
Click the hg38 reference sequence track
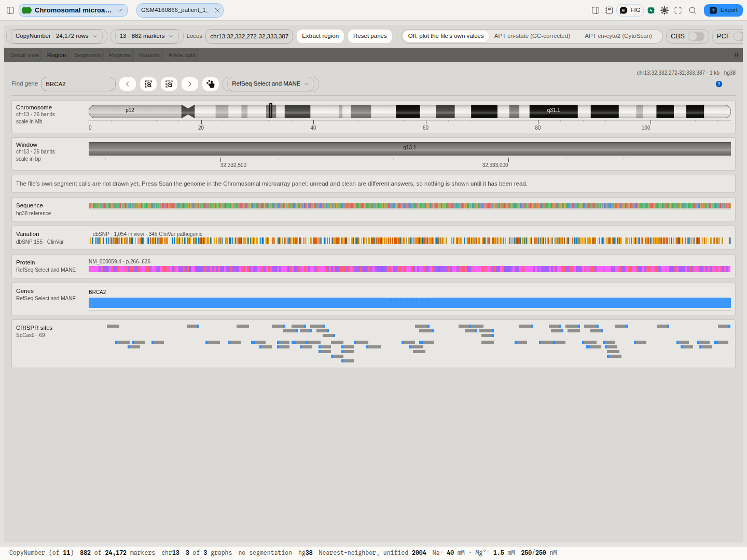pyautogui.click(x=410, y=206)
